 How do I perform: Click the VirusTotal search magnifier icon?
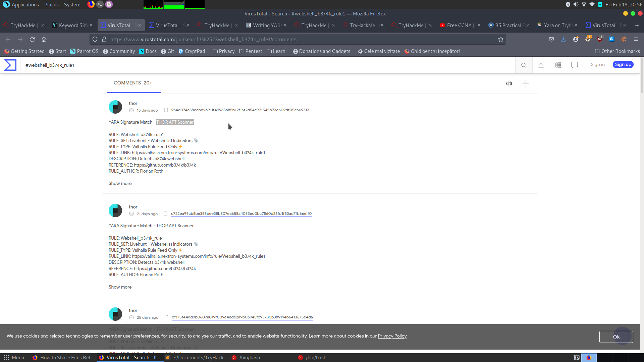pos(524,65)
